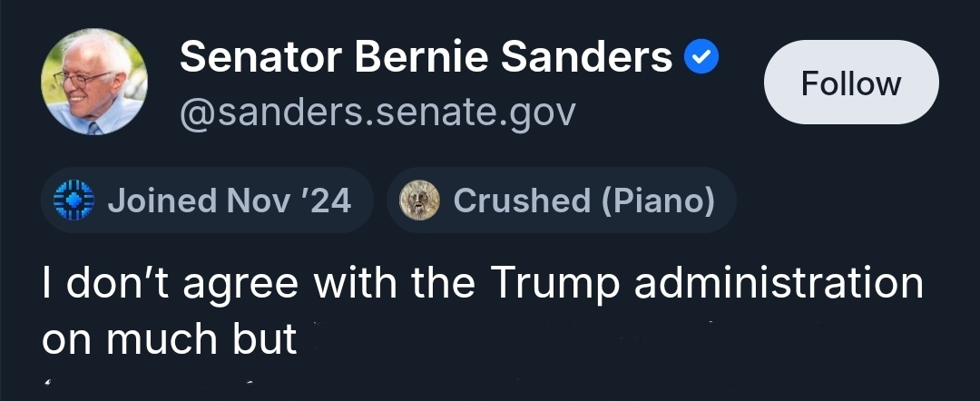Click the word "Crushed" in the badge

[x=521, y=200]
